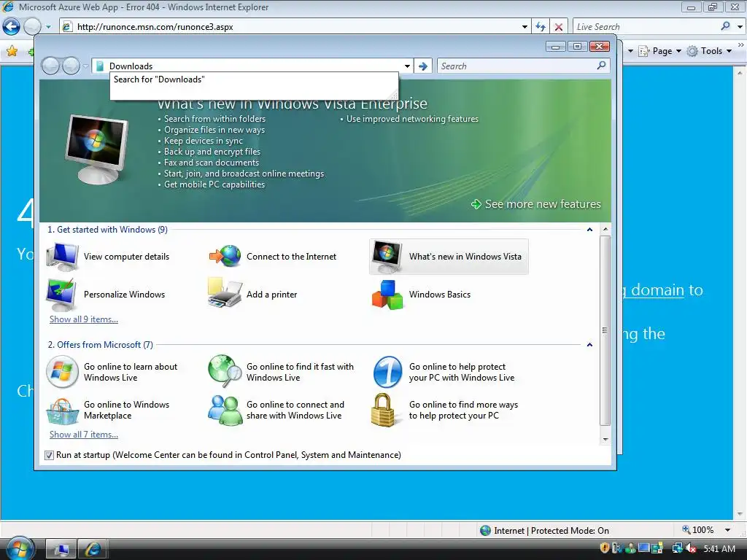This screenshot has width=747, height=560.
Task: Click padlock icon for protecting your PC
Action: [384, 410]
